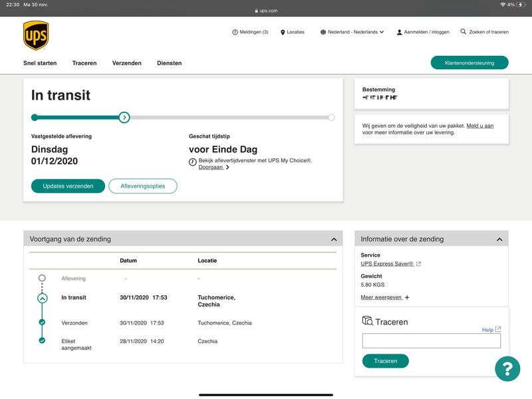This screenshot has width=532, height=399.
Task: Follow the Meld u aan link
Action: (x=480, y=126)
